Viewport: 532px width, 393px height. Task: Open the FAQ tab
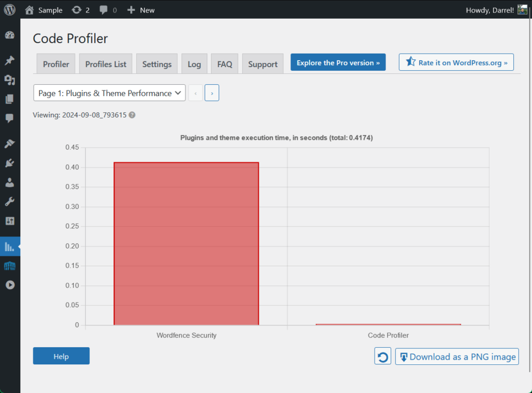(x=224, y=64)
